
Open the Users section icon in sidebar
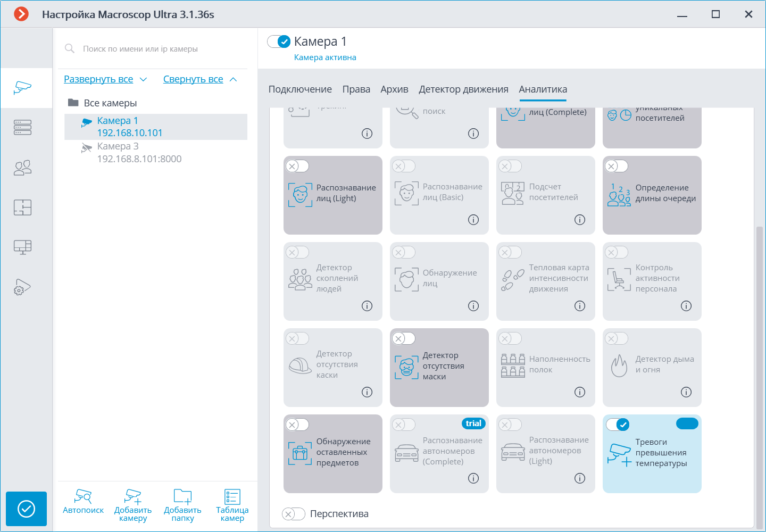coord(23,168)
